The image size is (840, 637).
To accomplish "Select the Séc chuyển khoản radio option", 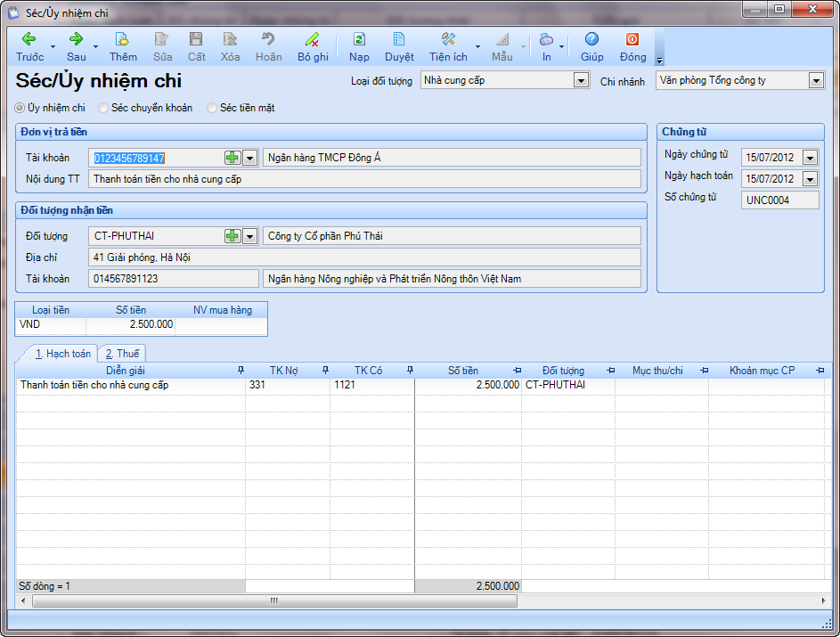I will 104,108.
